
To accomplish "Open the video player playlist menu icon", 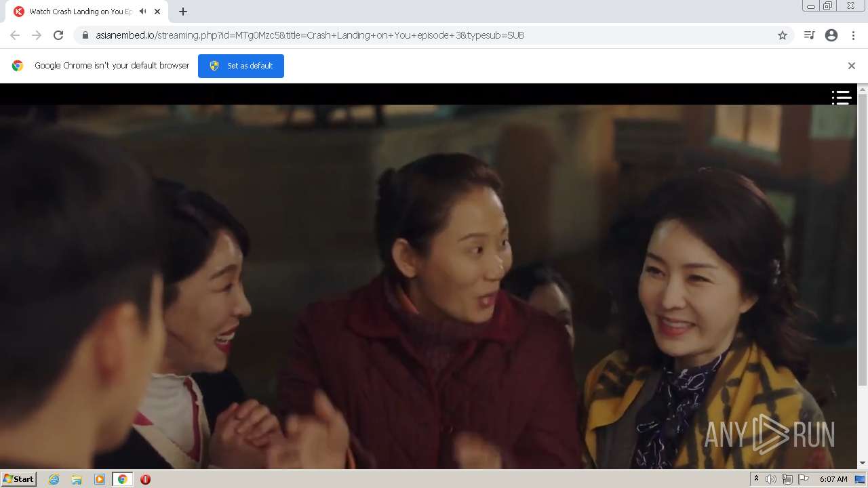I will pyautogui.click(x=842, y=98).
